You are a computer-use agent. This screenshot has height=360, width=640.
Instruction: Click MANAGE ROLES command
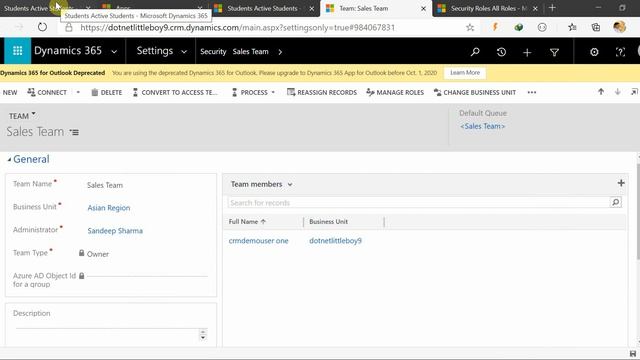[x=395, y=92]
